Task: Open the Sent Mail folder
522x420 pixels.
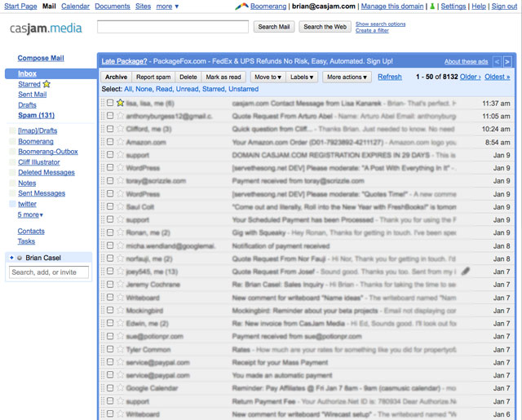Action: pos(33,94)
